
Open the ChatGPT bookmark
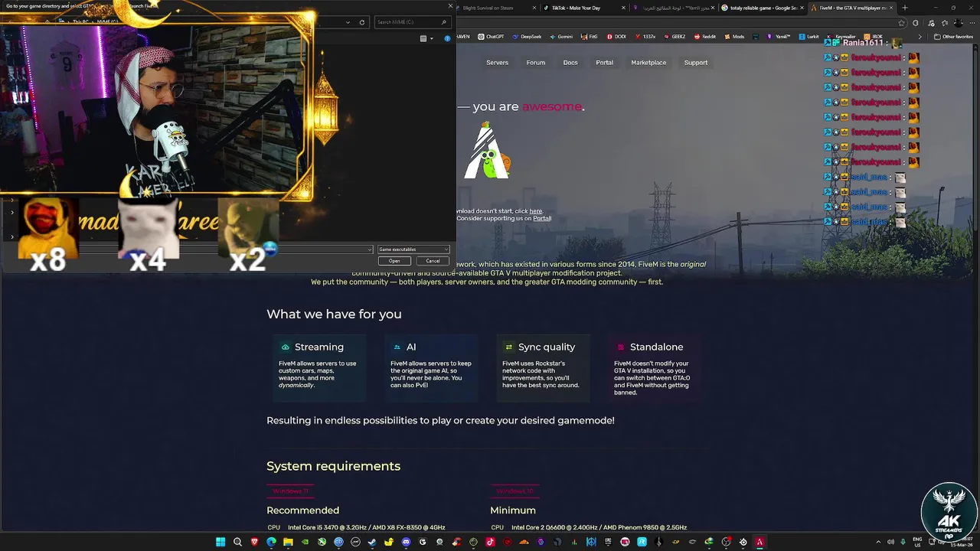(491, 37)
